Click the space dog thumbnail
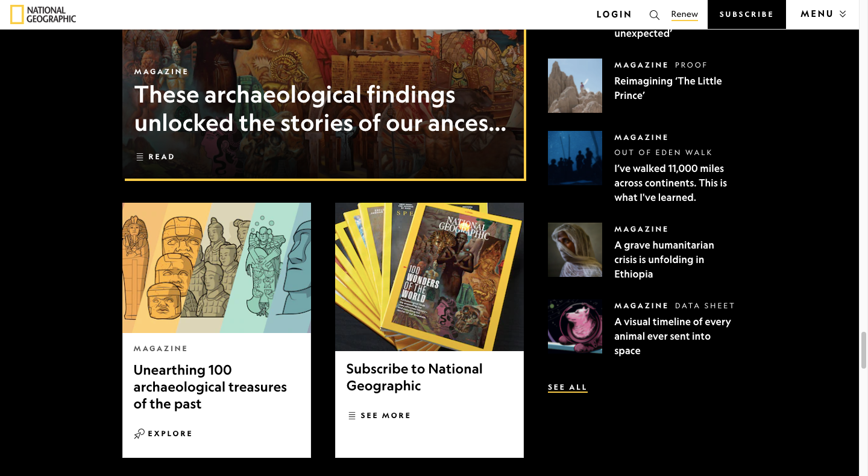This screenshot has height=476, width=868. pyautogui.click(x=575, y=326)
